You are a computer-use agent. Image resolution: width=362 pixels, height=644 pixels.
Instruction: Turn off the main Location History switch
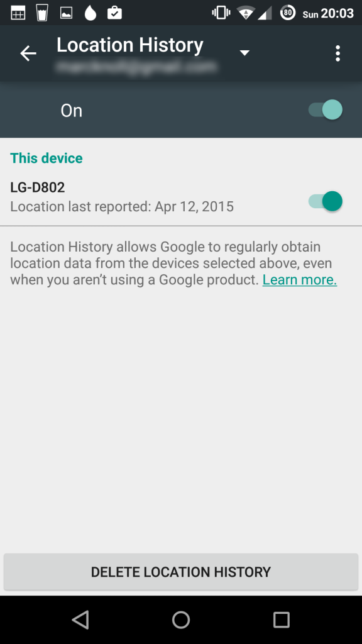[x=326, y=109]
